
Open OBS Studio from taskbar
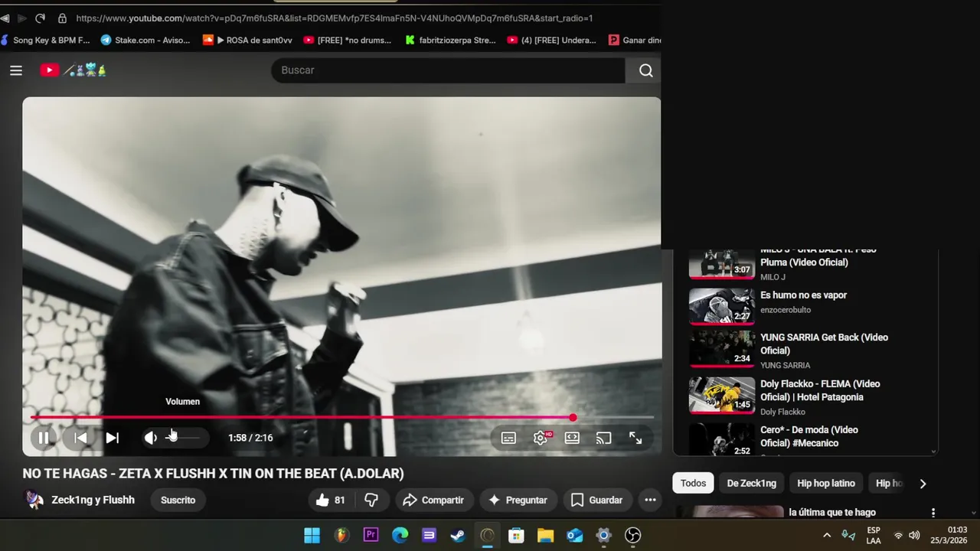click(x=632, y=535)
